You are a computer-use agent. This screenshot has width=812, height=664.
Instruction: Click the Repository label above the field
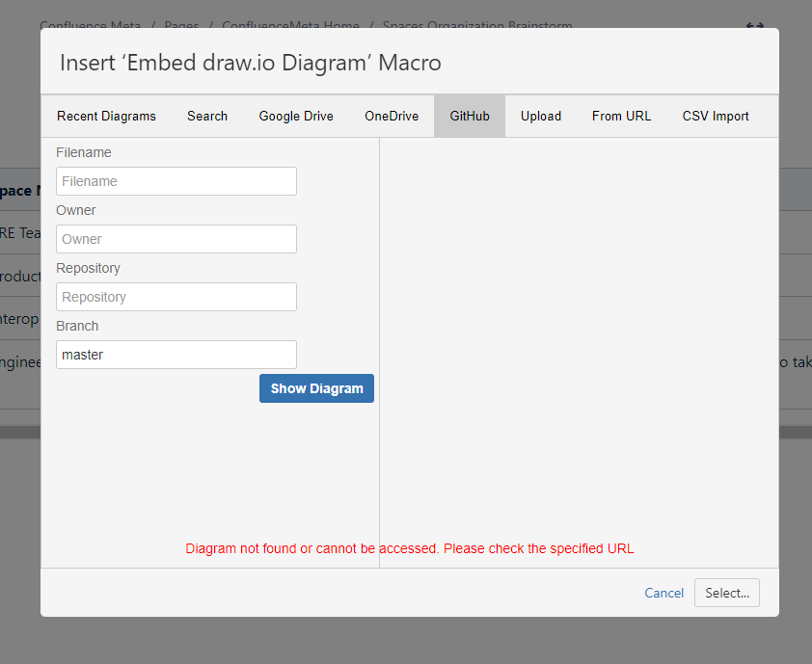[88, 269]
